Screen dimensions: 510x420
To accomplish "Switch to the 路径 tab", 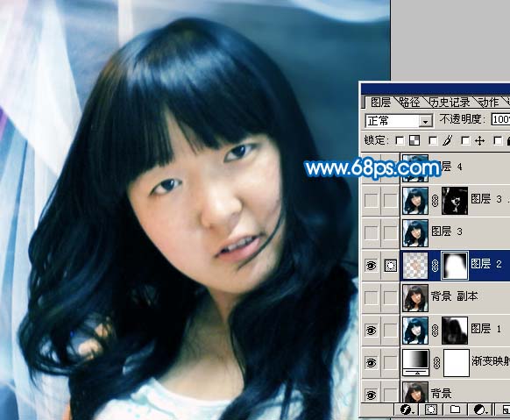I will [409, 103].
